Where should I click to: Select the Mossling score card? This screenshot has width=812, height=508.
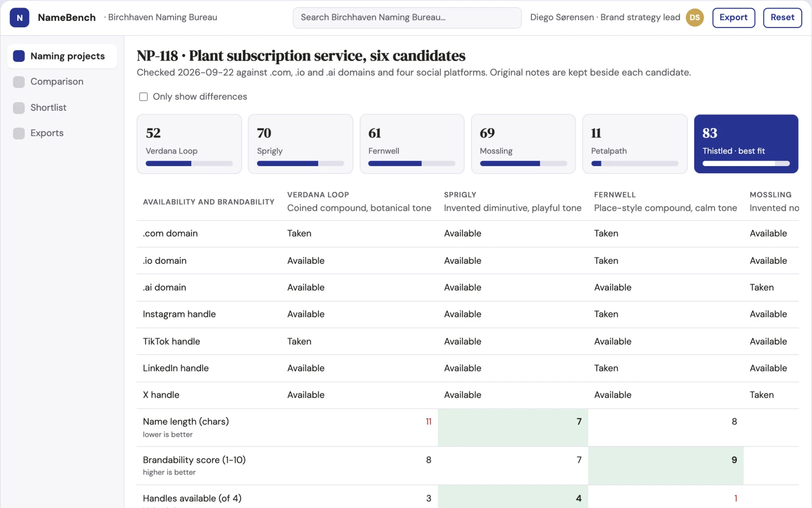(x=523, y=144)
